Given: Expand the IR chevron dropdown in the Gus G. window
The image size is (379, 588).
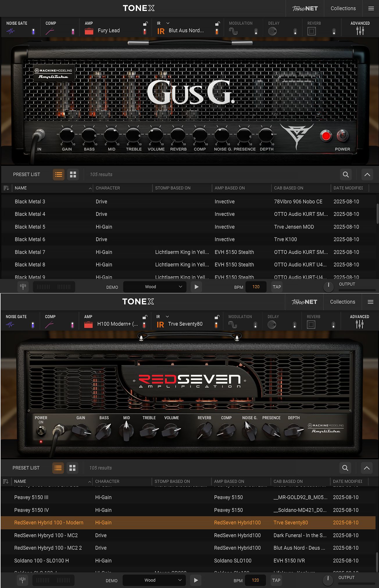Looking at the screenshot, I should click(x=168, y=23).
